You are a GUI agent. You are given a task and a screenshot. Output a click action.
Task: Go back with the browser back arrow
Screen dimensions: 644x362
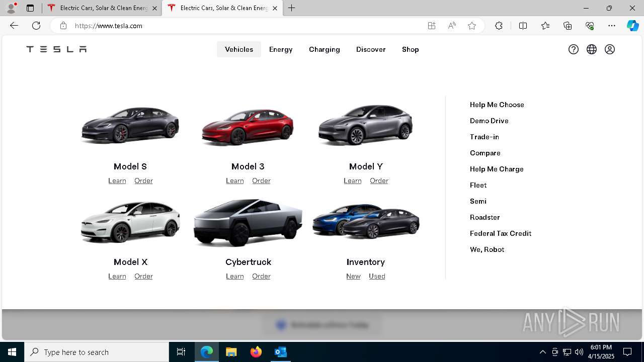14,26
